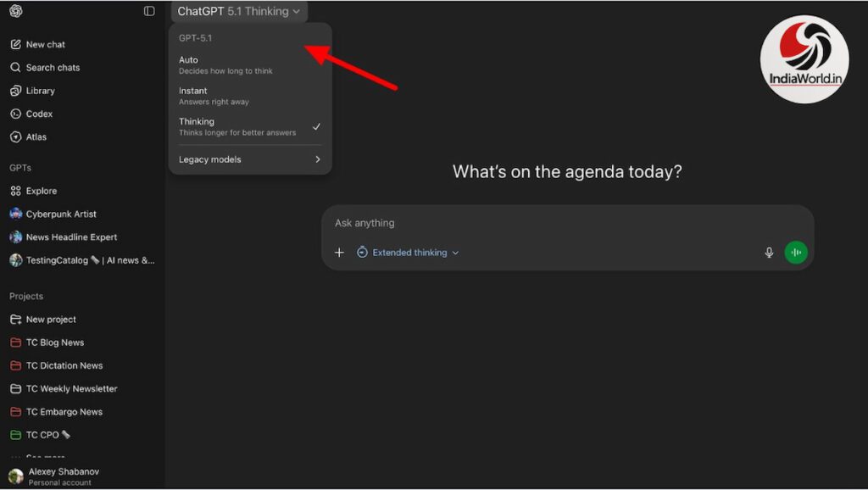Click the plus attach icon in composer
The height and width of the screenshot is (490, 868).
tap(339, 253)
